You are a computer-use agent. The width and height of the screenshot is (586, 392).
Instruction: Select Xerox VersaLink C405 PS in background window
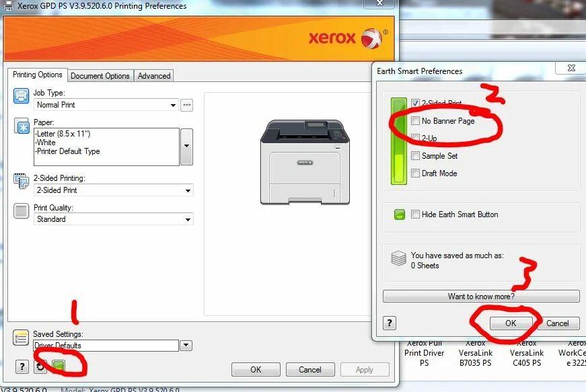pos(527,353)
